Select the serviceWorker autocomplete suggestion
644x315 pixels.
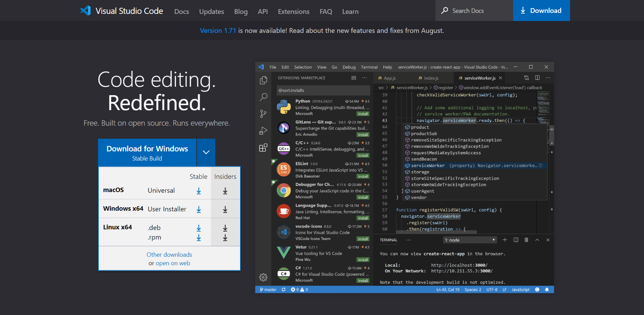[x=475, y=166]
